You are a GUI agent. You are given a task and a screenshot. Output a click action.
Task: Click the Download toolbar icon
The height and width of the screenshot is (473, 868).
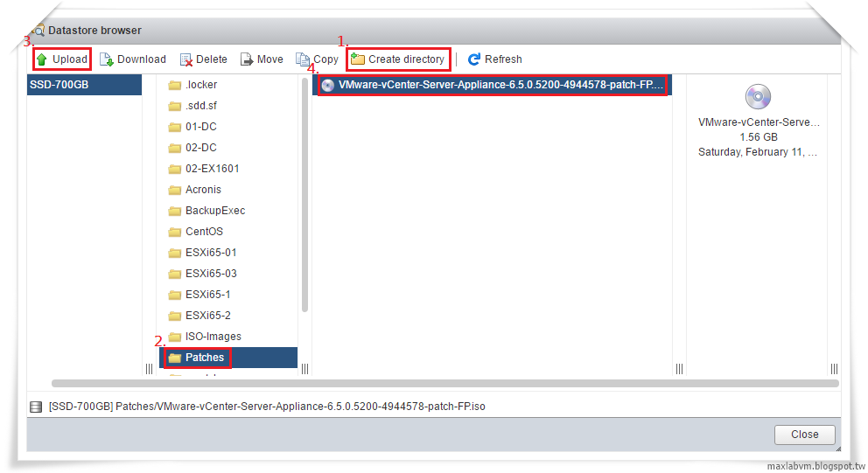106,59
